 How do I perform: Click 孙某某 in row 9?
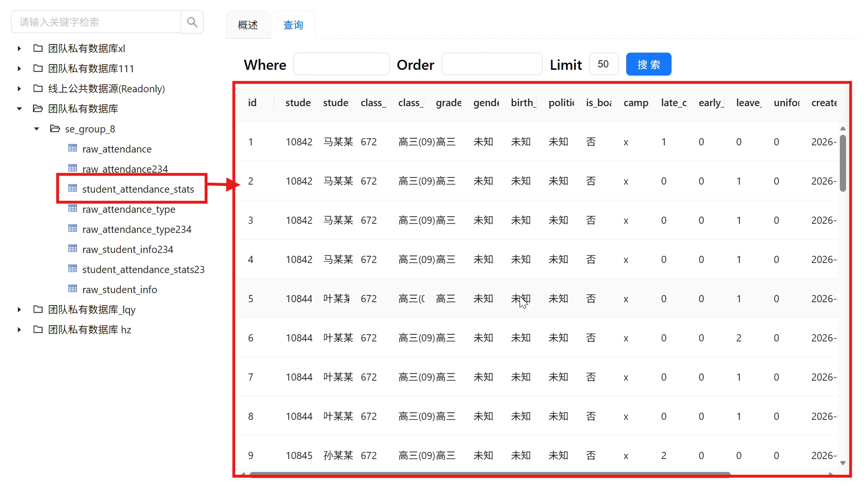pos(338,455)
